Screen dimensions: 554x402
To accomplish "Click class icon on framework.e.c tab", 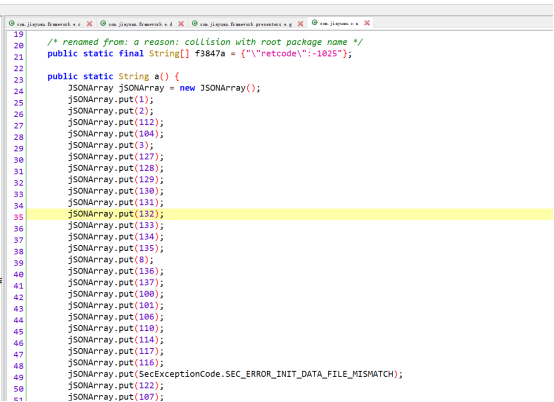I will click(12, 23).
